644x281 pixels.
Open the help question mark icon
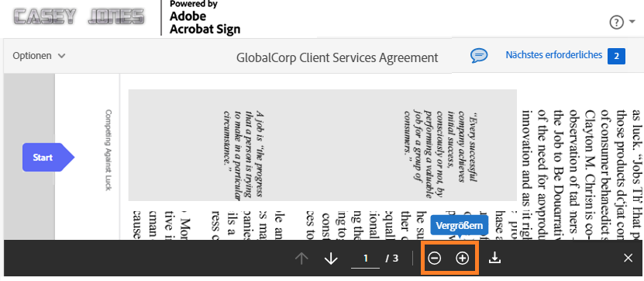616,23
